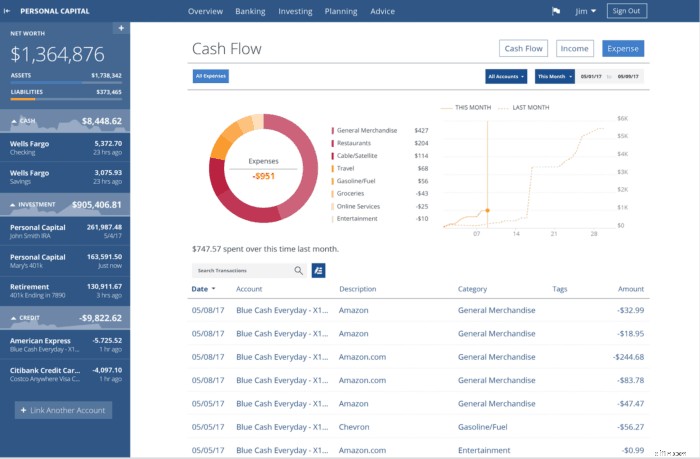Collapse the Cash accounts section
The width and height of the screenshot is (700, 459).
click(14, 121)
